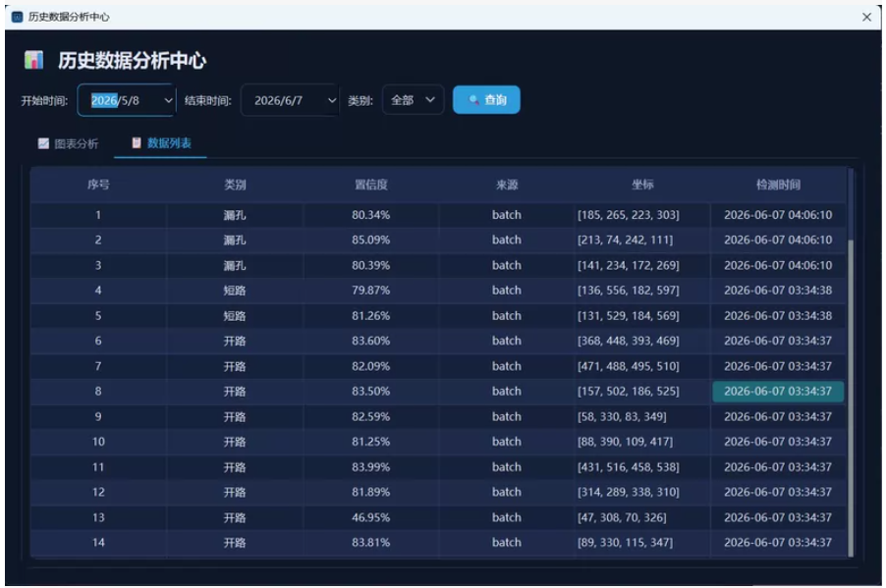The height and width of the screenshot is (588, 886).
Task: Click the chart icon on the 图表分析 tab
Action: click(x=43, y=143)
